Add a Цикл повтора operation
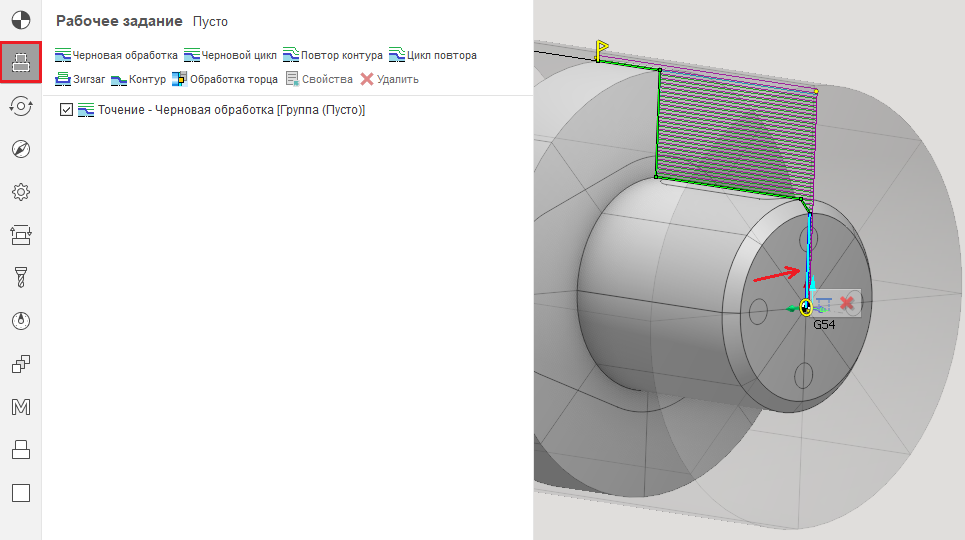This screenshot has height=540, width=965. tap(433, 55)
